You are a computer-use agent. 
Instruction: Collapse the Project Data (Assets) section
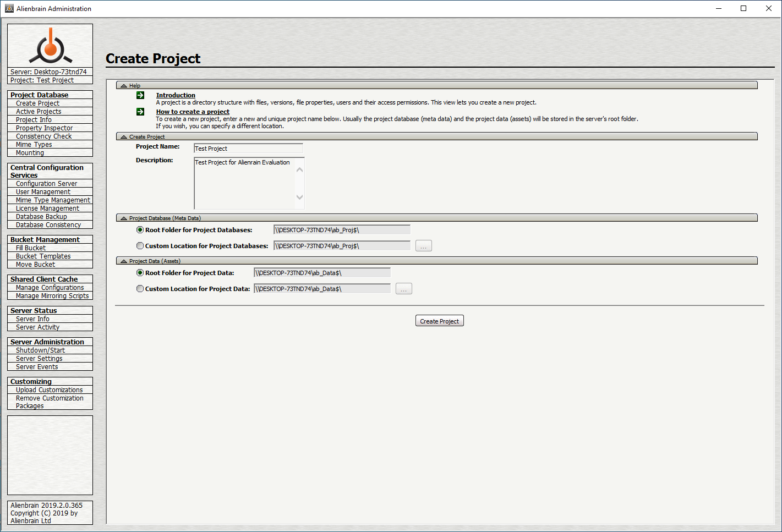(124, 261)
